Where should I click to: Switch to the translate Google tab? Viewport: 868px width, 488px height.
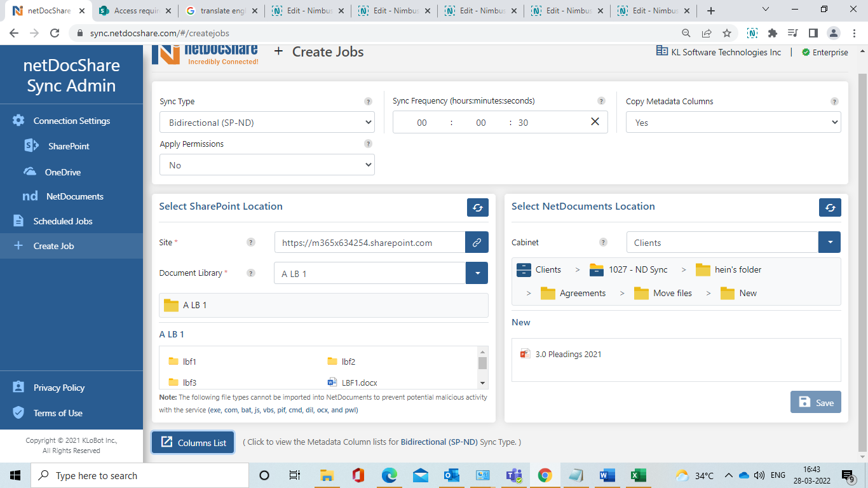pos(222,11)
